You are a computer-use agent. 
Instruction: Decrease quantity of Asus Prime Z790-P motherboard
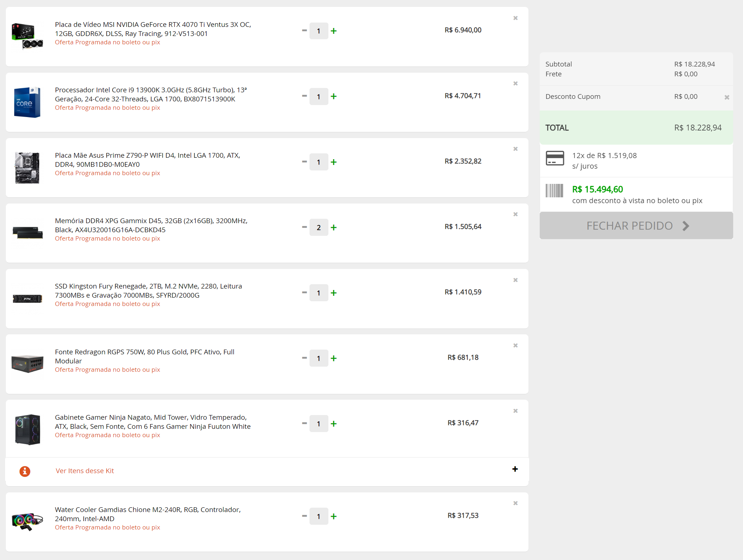pos(304,161)
